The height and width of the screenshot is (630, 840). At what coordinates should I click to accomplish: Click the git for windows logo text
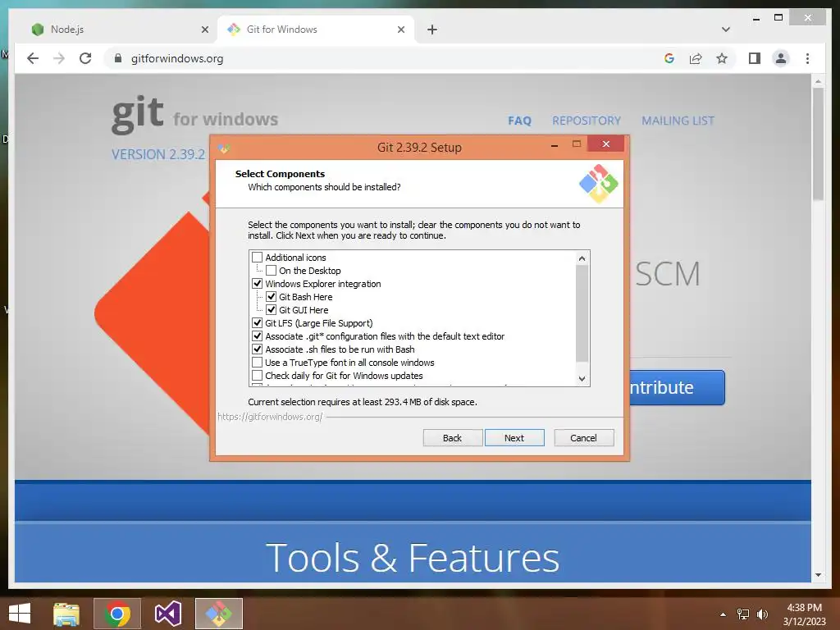[x=195, y=113]
